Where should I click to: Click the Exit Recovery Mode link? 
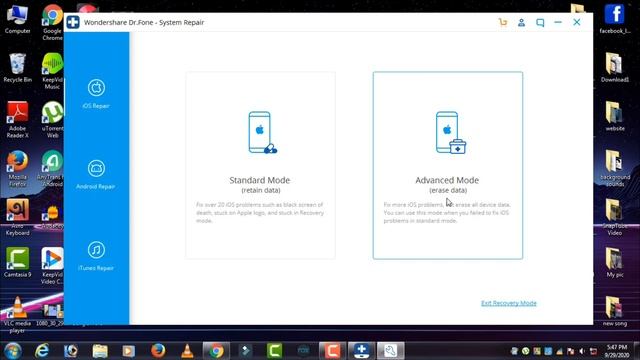coord(509,303)
